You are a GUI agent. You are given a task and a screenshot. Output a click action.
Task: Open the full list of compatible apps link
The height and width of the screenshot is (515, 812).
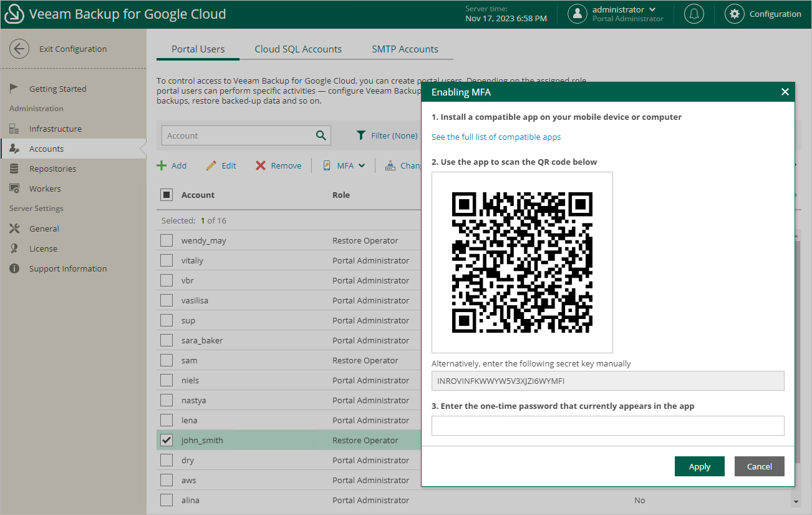tap(496, 137)
